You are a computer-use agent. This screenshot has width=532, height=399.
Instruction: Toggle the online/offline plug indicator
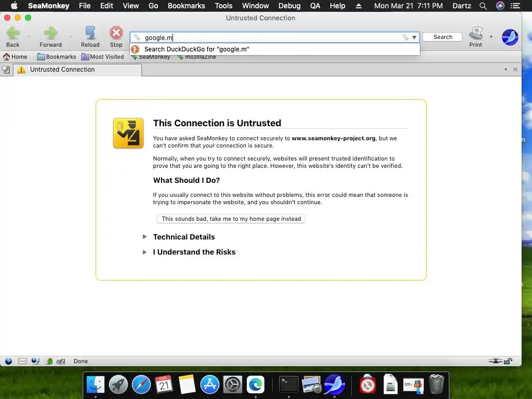pyautogui.click(x=495, y=361)
